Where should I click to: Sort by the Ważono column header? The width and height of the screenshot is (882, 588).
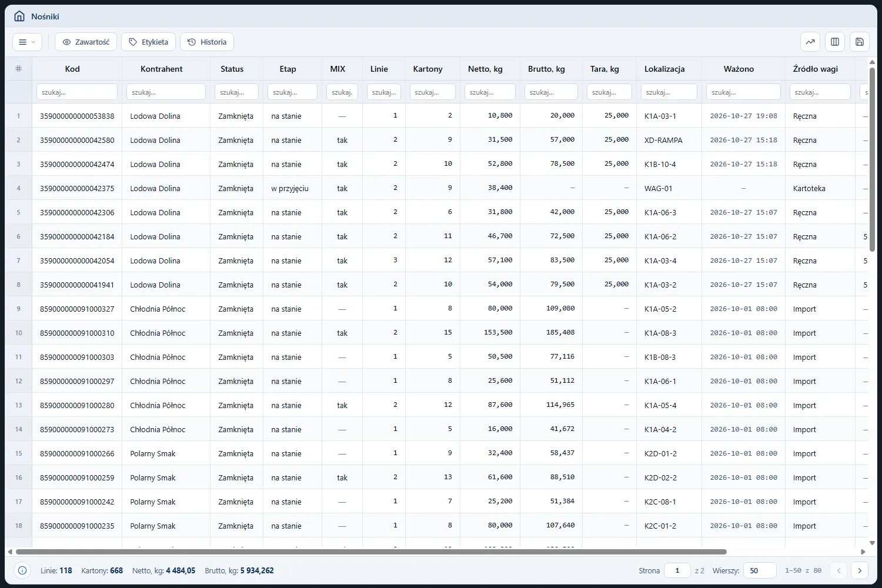point(739,69)
